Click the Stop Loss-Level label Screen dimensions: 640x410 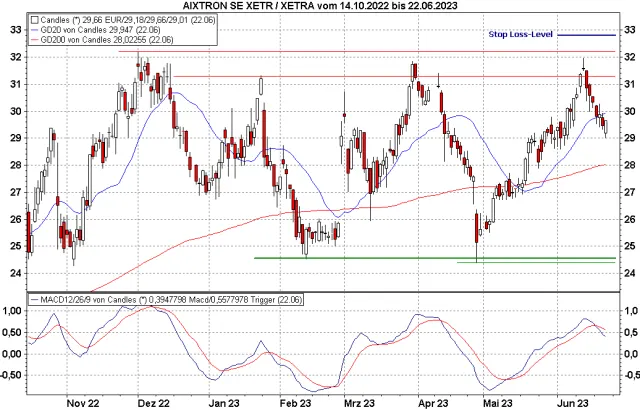(520, 34)
